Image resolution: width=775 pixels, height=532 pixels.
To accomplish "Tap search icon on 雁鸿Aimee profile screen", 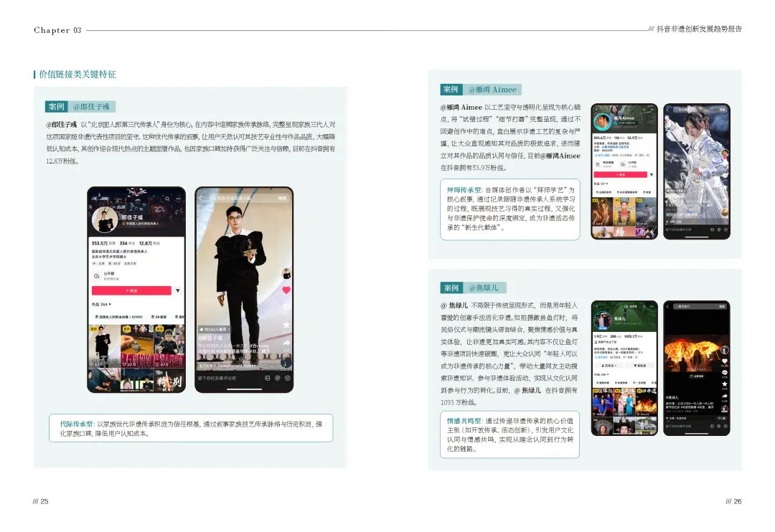I will click(644, 109).
